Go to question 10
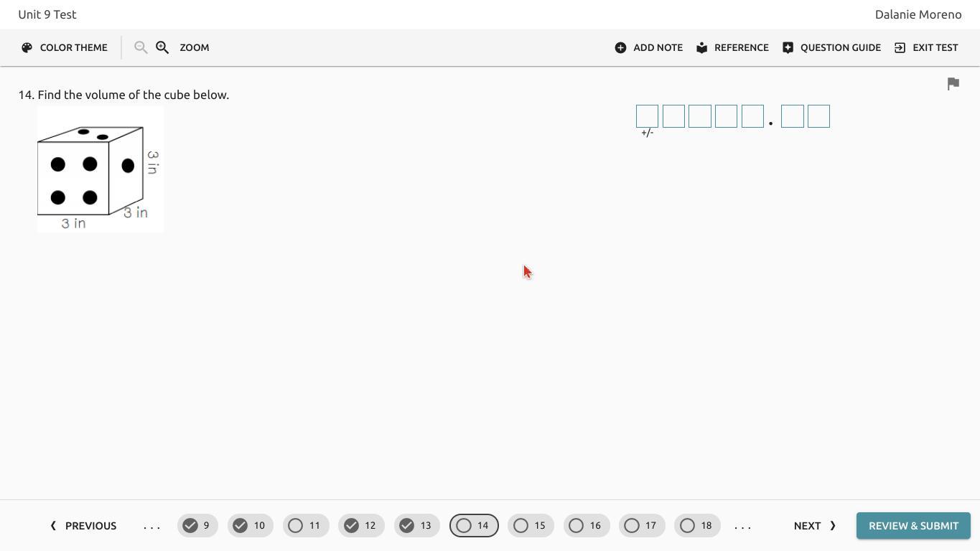The height and width of the screenshot is (551, 980). (x=251, y=526)
